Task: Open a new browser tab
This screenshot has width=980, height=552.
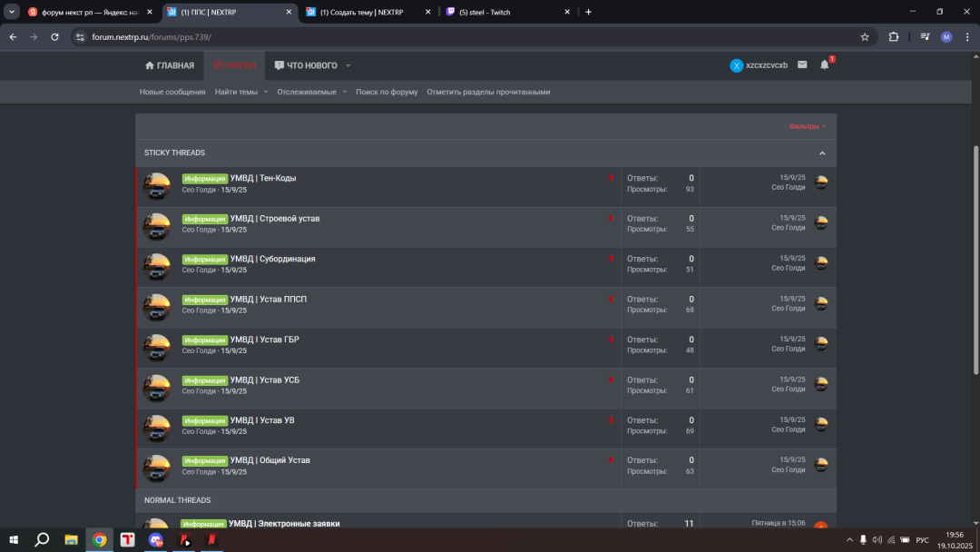Action: tap(588, 12)
